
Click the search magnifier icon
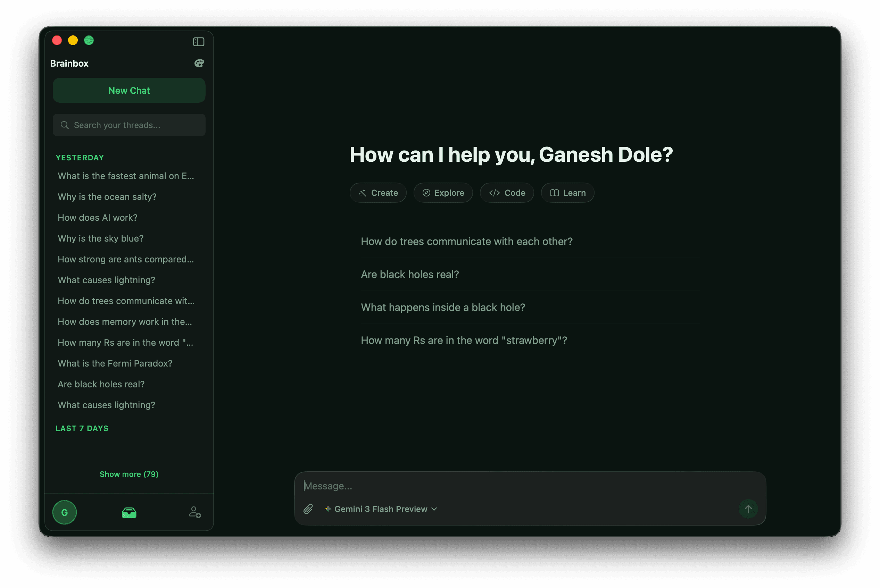click(x=65, y=125)
